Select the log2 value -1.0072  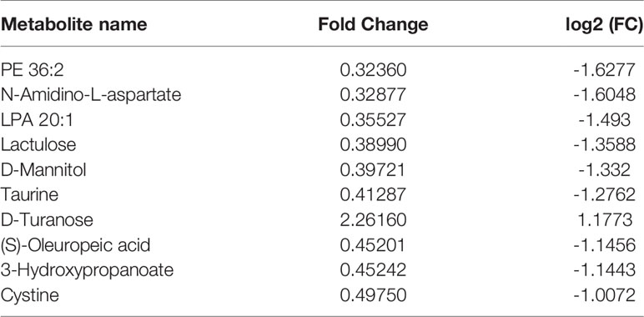[604, 295]
